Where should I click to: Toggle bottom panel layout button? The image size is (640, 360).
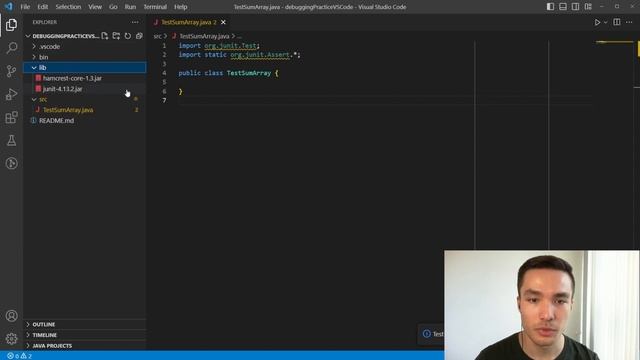coord(563,7)
